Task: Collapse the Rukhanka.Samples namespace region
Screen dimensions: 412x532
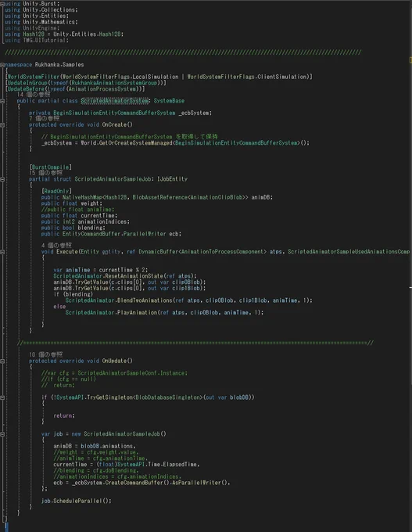Action: 2,64
